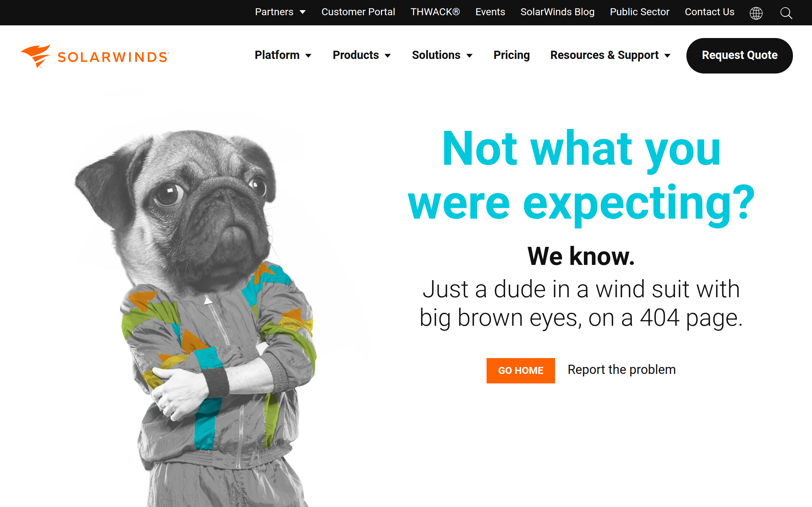The image size is (812, 507).
Task: Open the search magnifier icon
Action: click(x=786, y=13)
